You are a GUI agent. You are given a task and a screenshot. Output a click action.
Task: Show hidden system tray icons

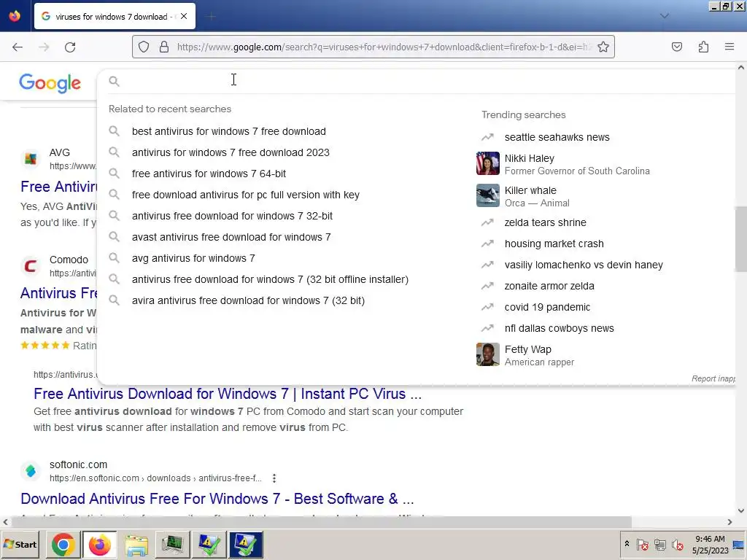627,544
